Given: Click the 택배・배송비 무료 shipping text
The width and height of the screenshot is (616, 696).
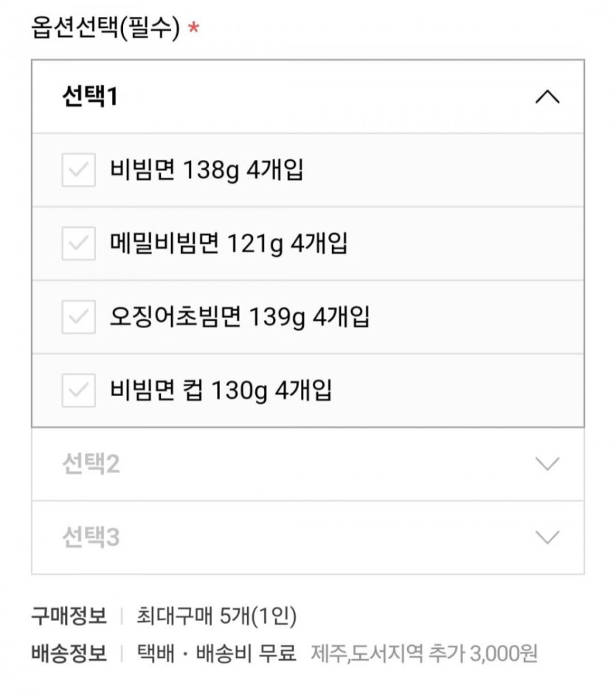Looking at the screenshot, I should [216, 652].
